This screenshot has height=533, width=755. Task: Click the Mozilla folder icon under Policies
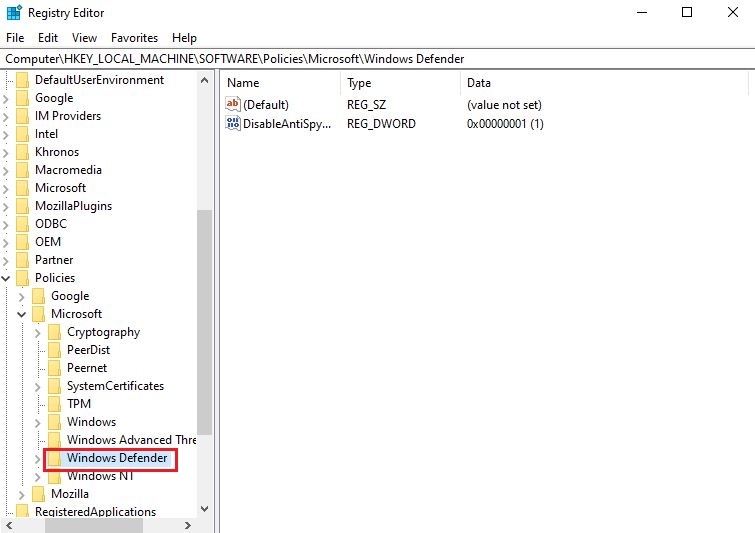pyautogui.click(x=39, y=494)
